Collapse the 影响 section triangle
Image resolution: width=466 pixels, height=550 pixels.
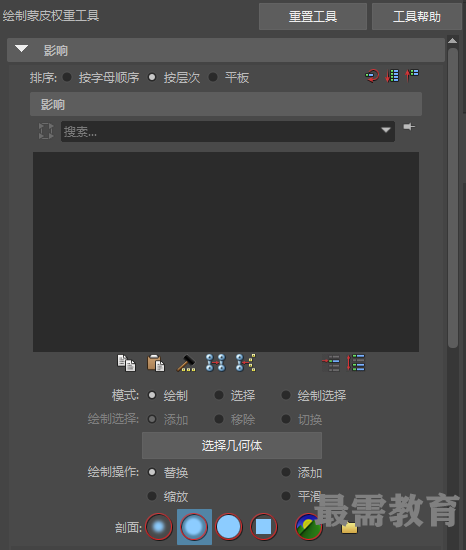pos(21,49)
